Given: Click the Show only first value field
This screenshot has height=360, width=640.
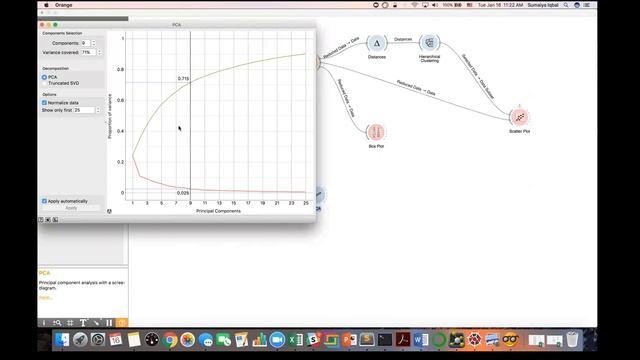Looking at the screenshot, I should click(x=84, y=110).
